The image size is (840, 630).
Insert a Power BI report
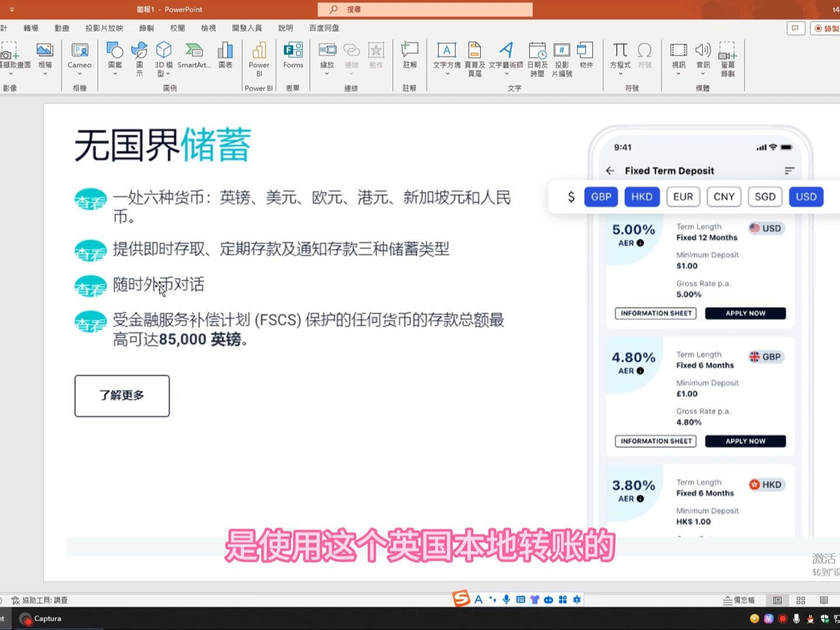(259, 58)
